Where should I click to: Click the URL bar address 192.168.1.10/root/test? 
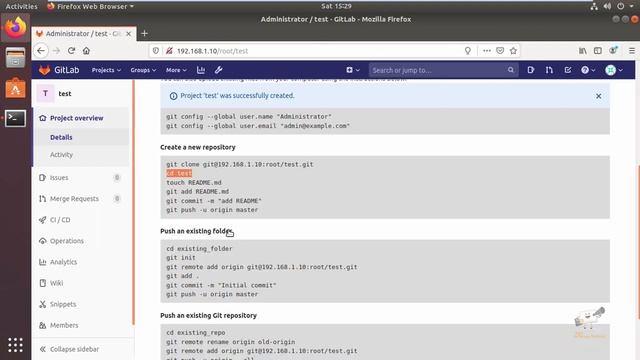(212, 51)
